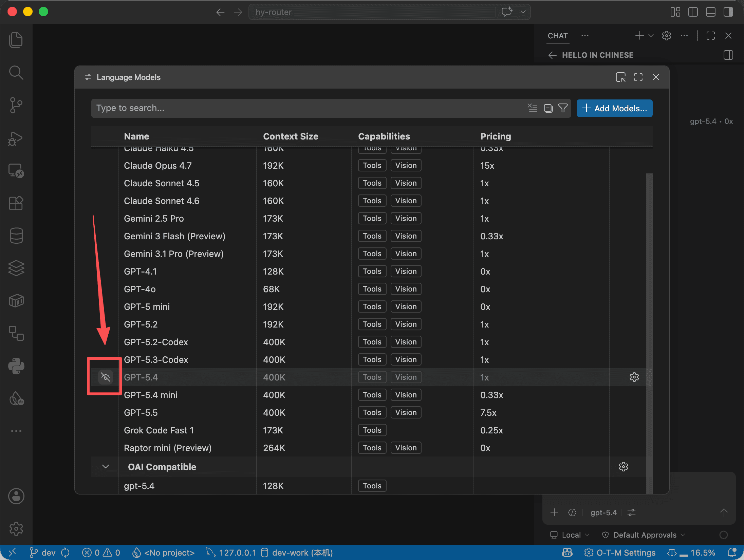Start a new chat with the plus icon in the Chat header

pos(639,36)
